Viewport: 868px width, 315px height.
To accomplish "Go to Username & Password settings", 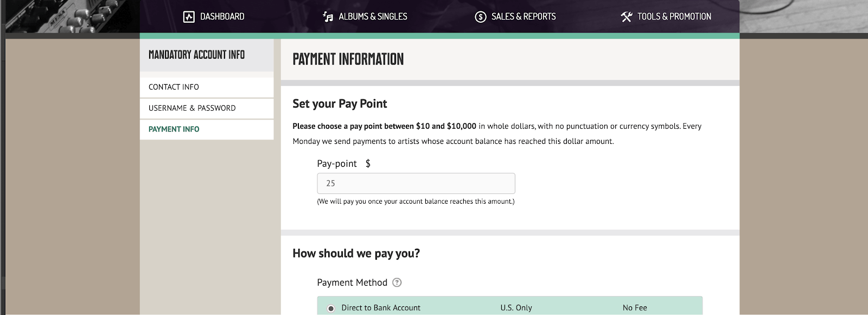I will click(192, 108).
